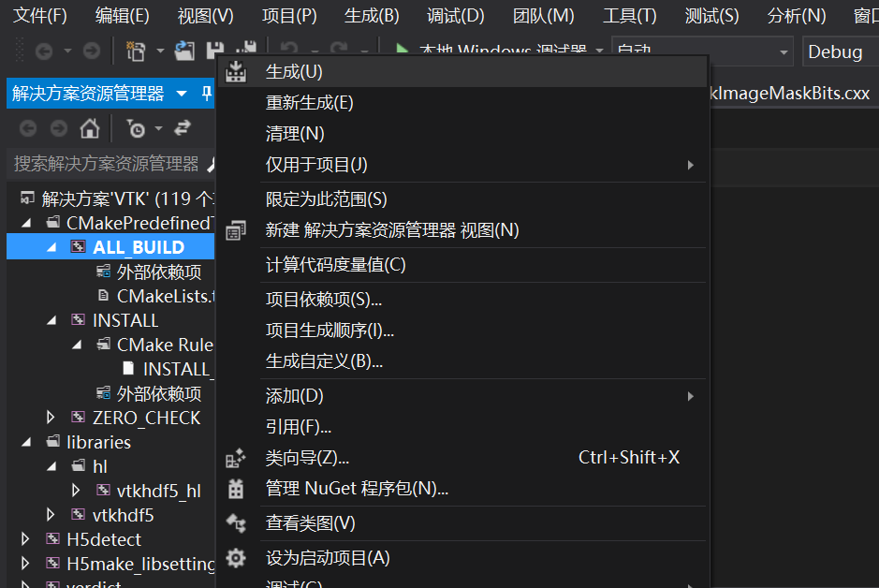
Task: Collapse the libraries folder in tree
Action: pos(26,442)
